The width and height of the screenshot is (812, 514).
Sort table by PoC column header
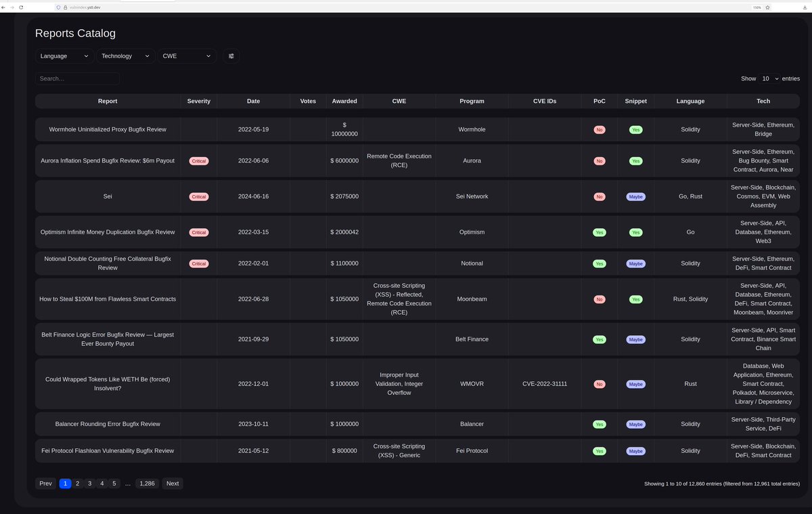pyautogui.click(x=600, y=101)
